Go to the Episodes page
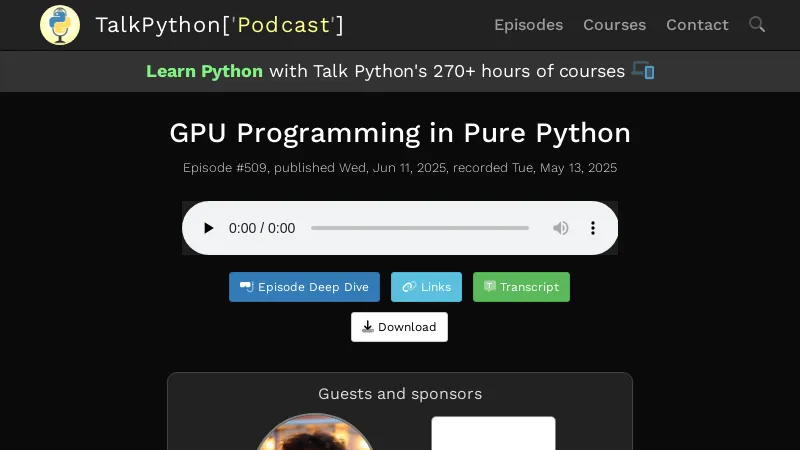 528,25
